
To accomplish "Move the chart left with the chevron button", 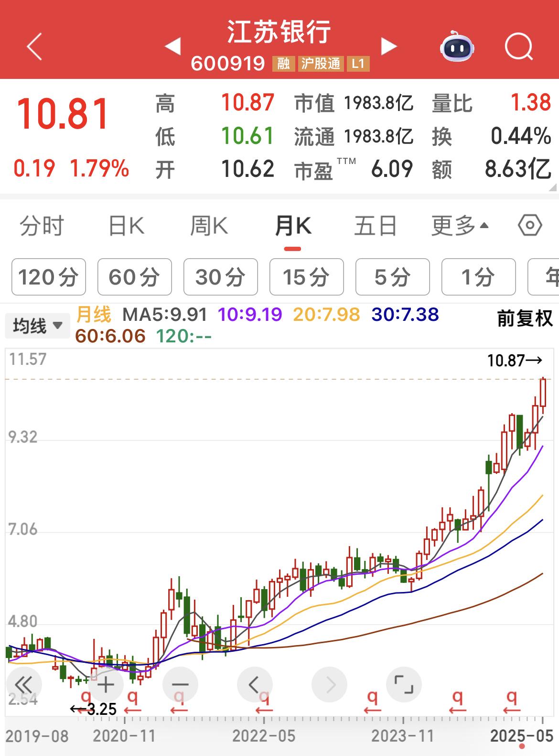I will pyautogui.click(x=255, y=685).
